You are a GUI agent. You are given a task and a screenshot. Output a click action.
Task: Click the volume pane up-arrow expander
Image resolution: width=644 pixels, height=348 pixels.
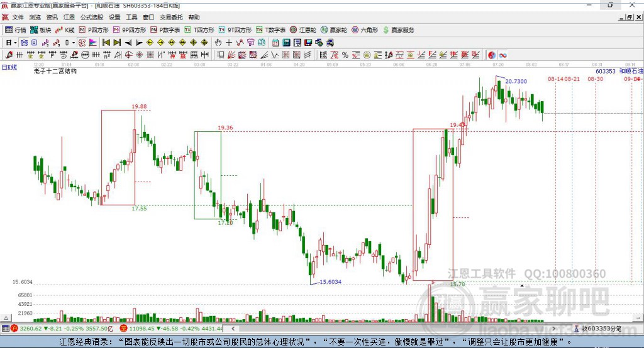pyautogui.click(x=6, y=318)
